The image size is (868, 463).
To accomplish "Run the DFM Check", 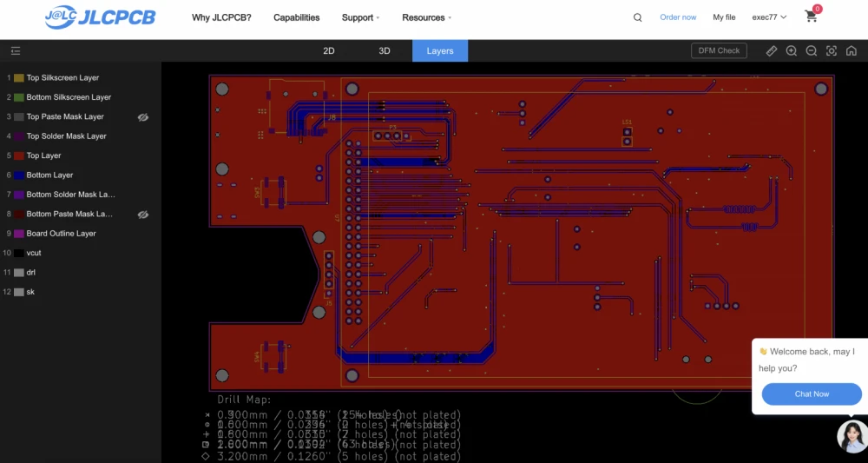I will click(x=719, y=51).
